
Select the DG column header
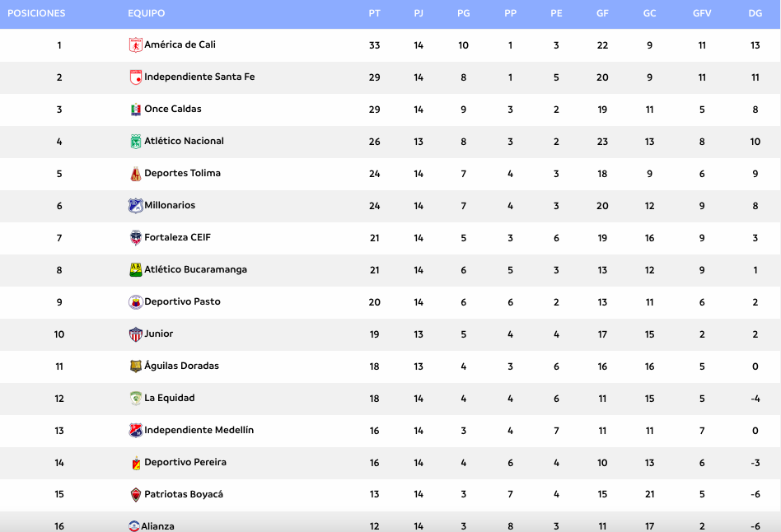[x=755, y=13]
